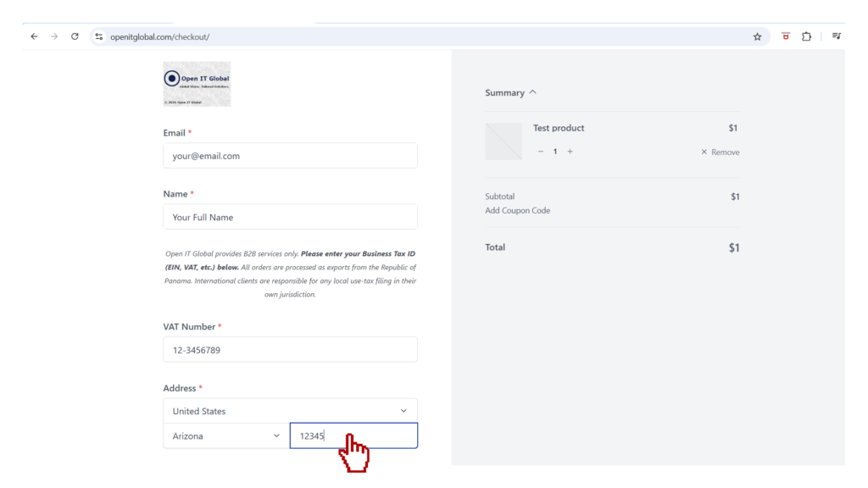Open site information icon in address bar
Viewport: 868px width, 488px height.
point(99,36)
